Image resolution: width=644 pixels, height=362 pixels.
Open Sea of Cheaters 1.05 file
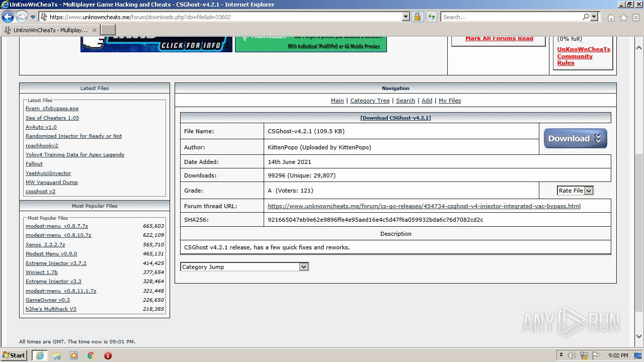pos(52,118)
